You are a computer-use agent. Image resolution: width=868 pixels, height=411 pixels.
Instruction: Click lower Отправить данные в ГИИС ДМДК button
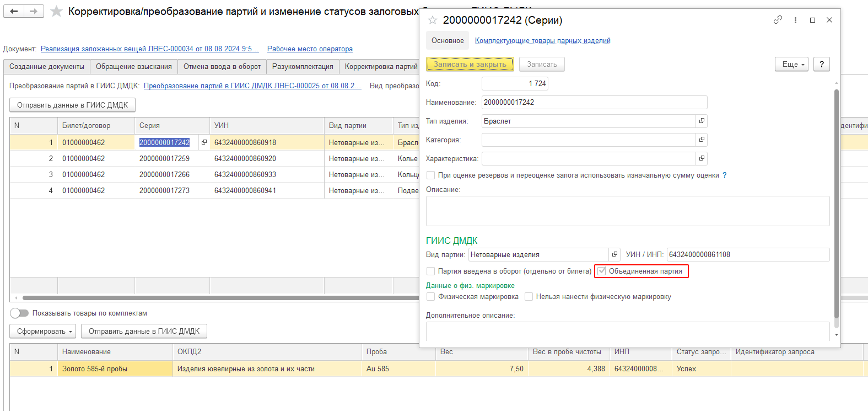pos(144,331)
